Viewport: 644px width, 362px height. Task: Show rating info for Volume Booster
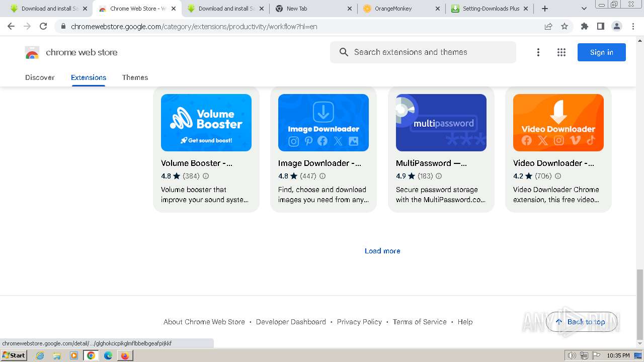206,176
